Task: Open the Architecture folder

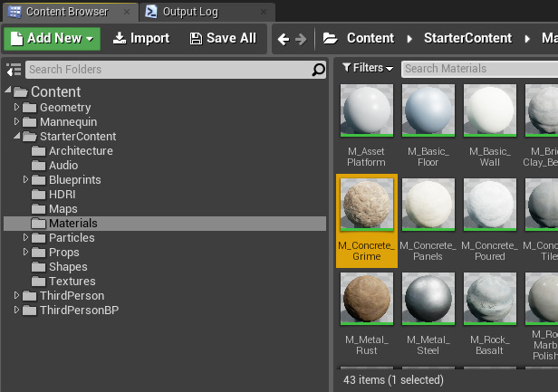Action: (x=81, y=151)
